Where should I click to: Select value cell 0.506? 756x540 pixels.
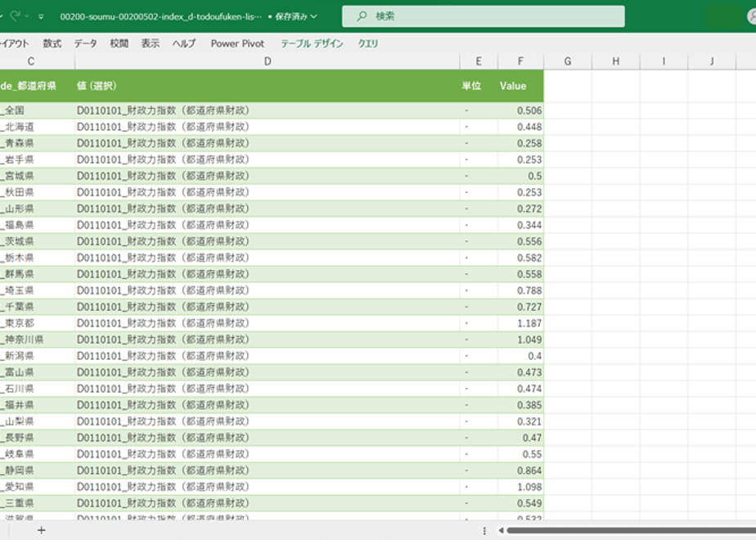coord(520,110)
